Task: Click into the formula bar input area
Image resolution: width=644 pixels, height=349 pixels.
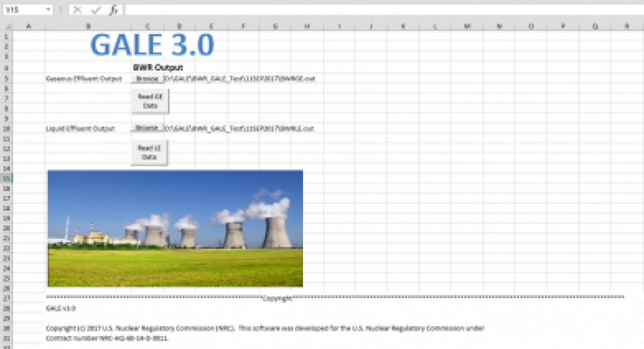Action: 384,10
